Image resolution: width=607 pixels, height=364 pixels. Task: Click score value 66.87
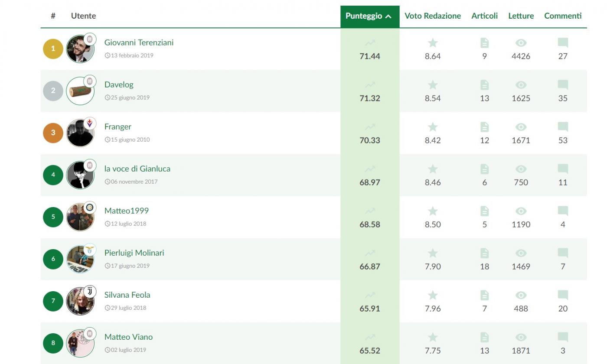tap(370, 266)
